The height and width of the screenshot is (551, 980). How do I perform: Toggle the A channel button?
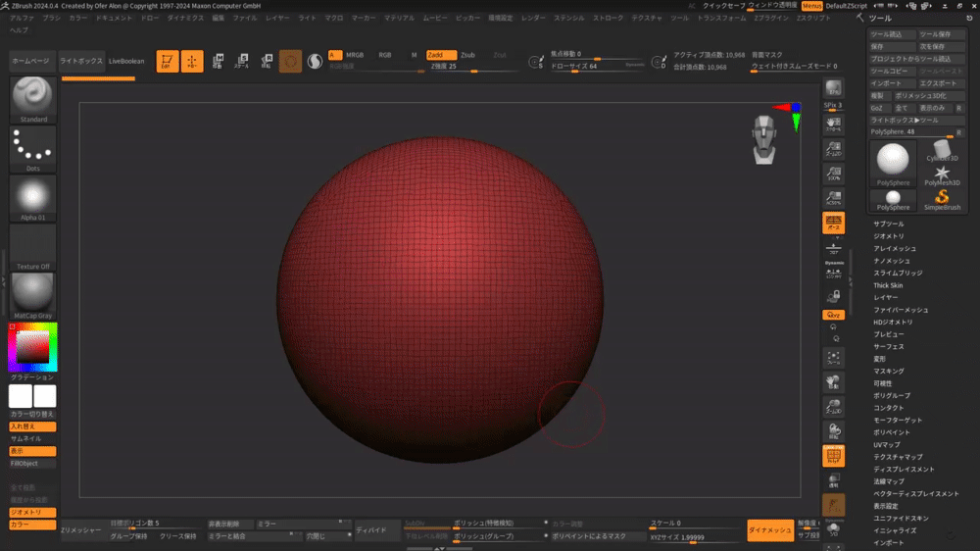pyautogui.click(x=335, y=55)
